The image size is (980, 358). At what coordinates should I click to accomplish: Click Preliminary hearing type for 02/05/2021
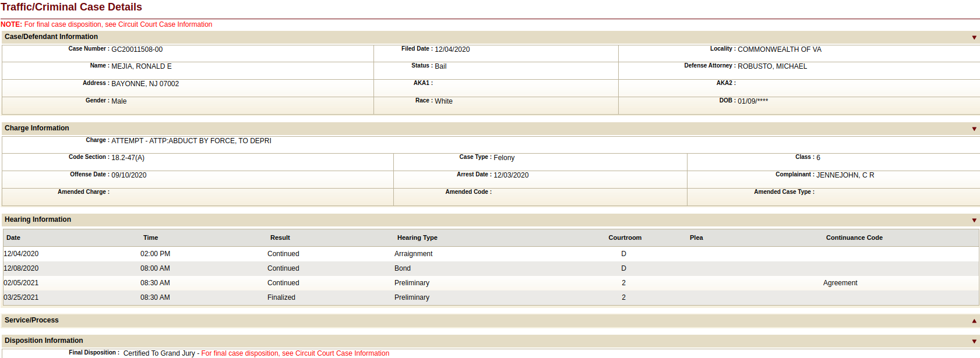(412, 283)
